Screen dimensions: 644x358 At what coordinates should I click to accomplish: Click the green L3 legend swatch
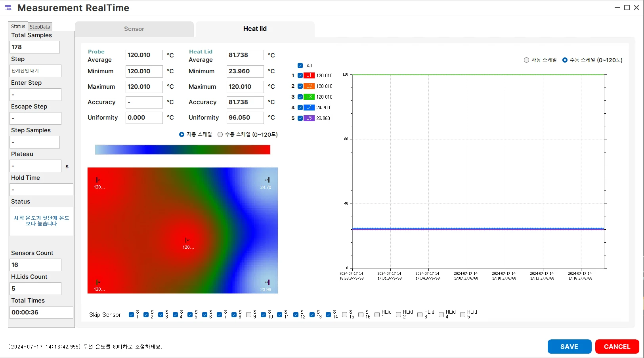[309, 97]
